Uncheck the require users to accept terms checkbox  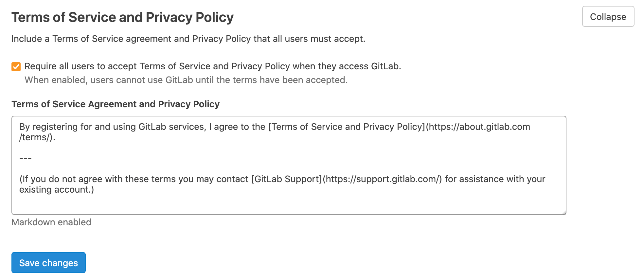coord(16,67)
